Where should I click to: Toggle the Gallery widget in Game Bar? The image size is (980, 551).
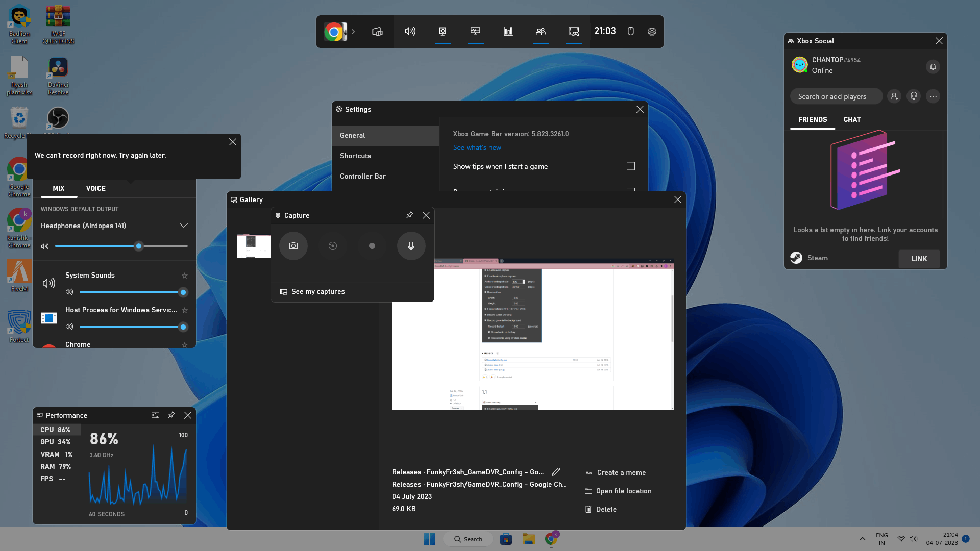(574, 32)
